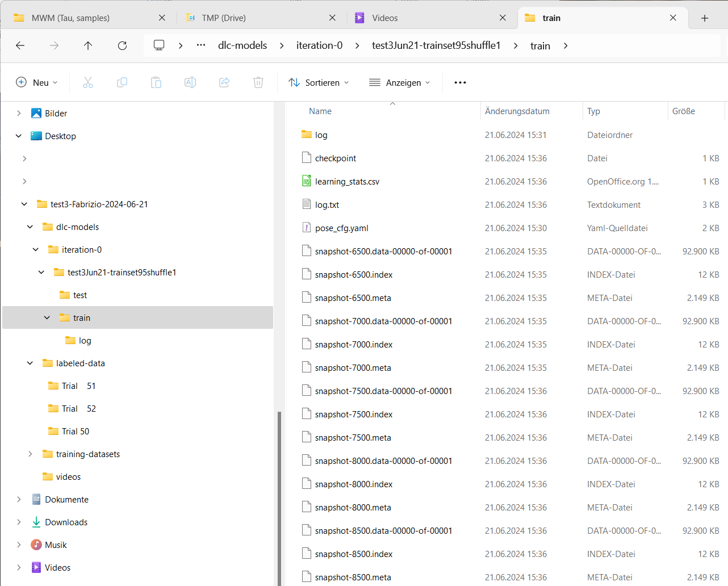Select the videos folder in sidebar
Image resolution: width=728 pixels, height=586 pixels.
click(x=68, y=476)
